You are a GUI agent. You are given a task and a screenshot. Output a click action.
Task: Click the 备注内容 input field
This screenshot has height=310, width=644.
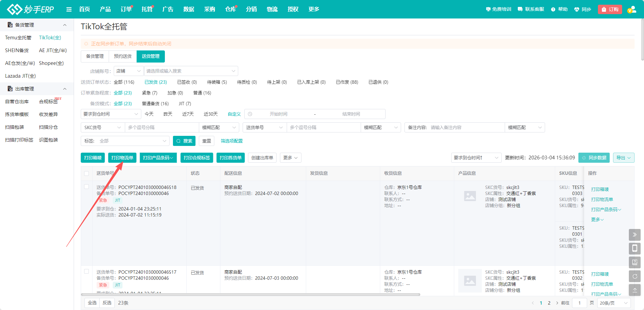click(466, 127)
